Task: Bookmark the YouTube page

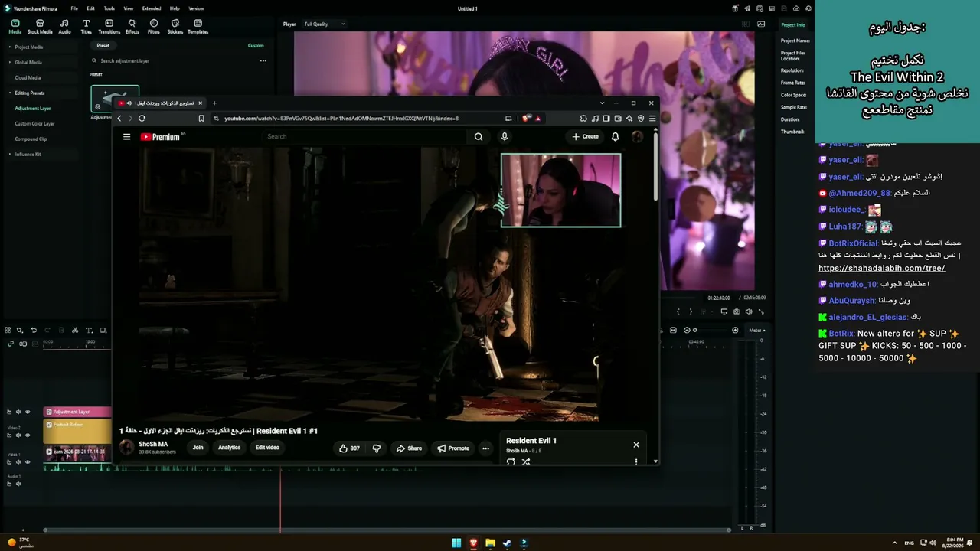Action: click(x=201, y=119)
